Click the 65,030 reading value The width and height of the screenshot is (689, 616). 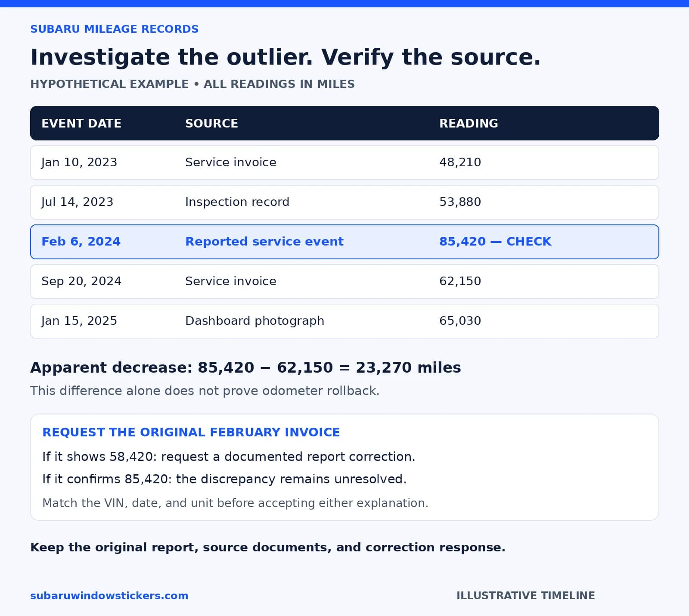pos(460,321)
